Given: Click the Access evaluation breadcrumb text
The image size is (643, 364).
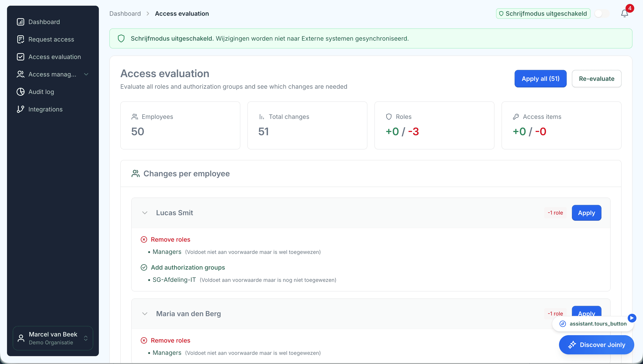Looking at the screenshot, I should [x=182, y=14].
